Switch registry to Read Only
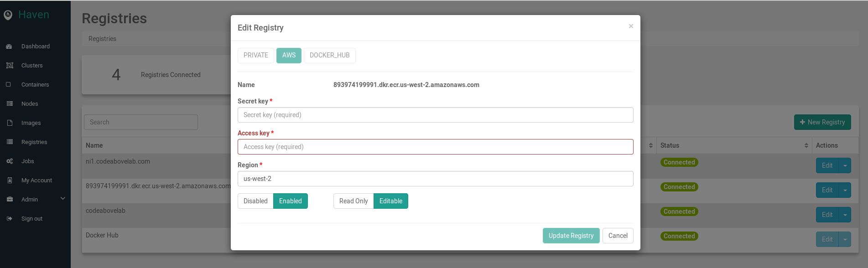This screenshot has width=868, height=268. point(353,201)
